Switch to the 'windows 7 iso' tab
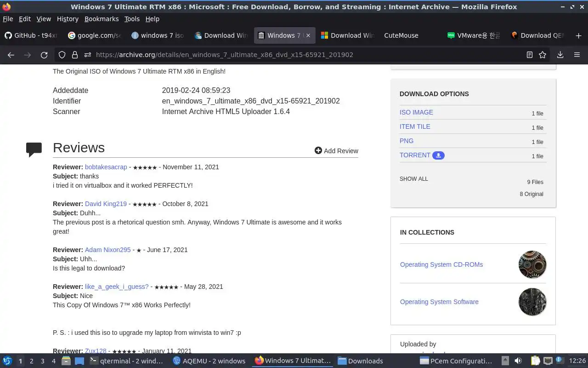Image resolution: width=588 pixels, height=368 pixels. pos(158,35)
